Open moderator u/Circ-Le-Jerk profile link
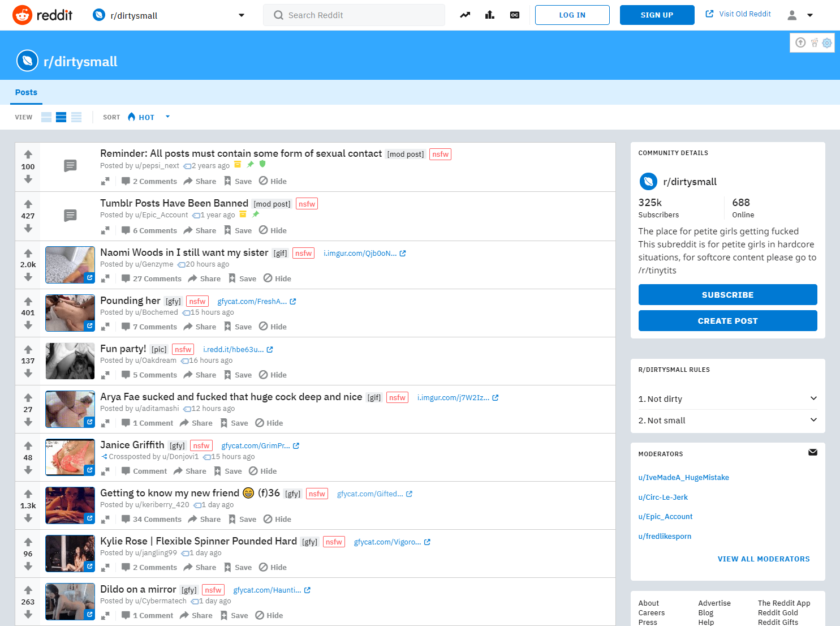840x626 pixels. [663, 498]
